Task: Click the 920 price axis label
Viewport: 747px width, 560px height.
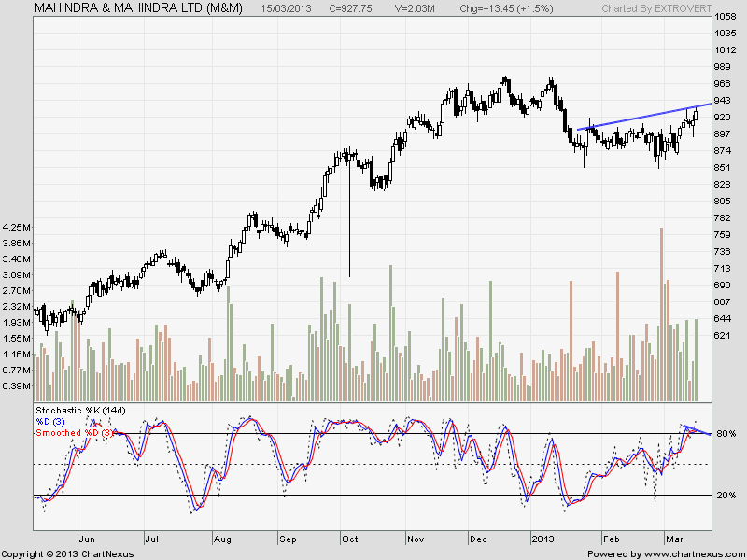Action: pyautogui.click(x=722, y=118)
